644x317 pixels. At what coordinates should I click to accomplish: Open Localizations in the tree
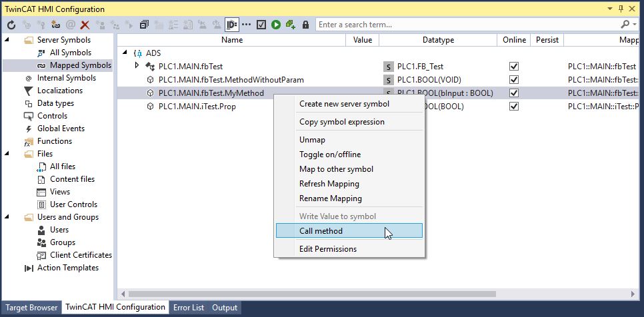60,91
